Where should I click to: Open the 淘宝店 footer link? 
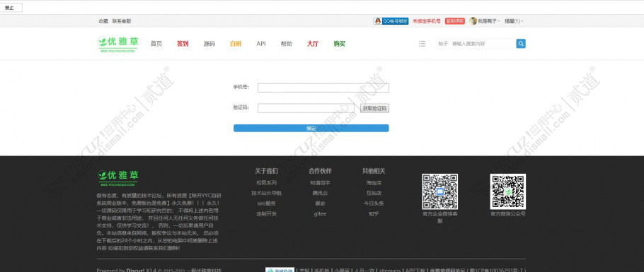(x=374, y=182)
